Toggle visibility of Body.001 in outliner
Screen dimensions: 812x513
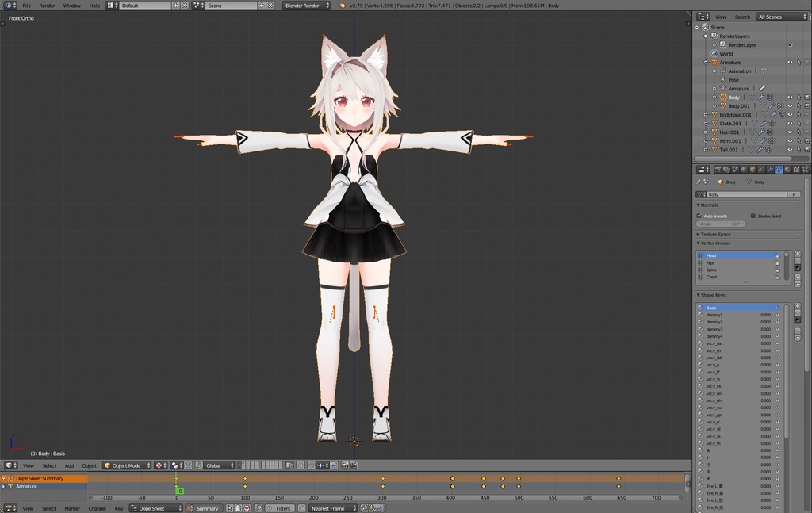(x=791, y=106)
